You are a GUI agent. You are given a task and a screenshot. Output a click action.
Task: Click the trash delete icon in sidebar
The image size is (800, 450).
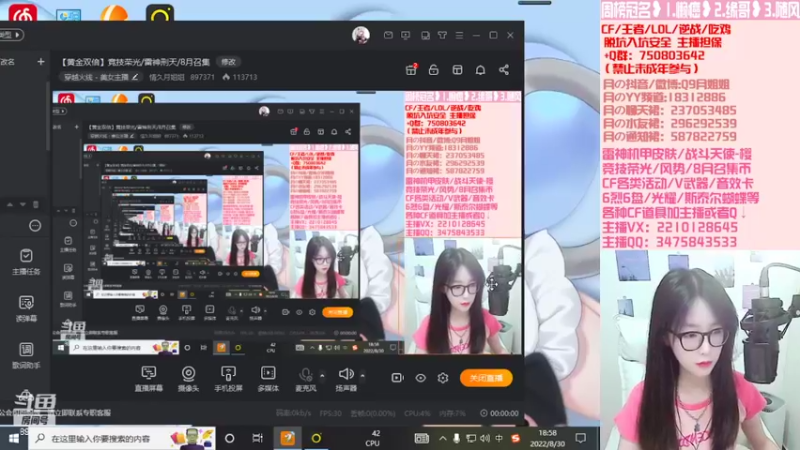tap(36, 205)
